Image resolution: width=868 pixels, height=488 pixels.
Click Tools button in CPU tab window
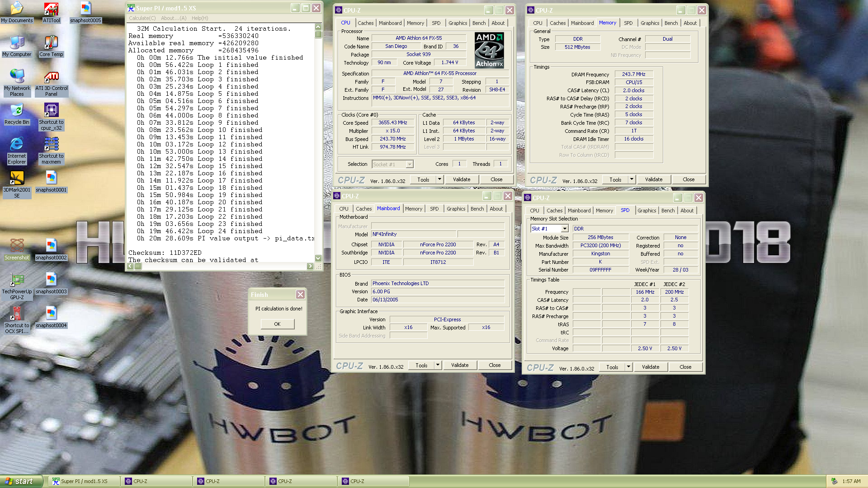423,179
